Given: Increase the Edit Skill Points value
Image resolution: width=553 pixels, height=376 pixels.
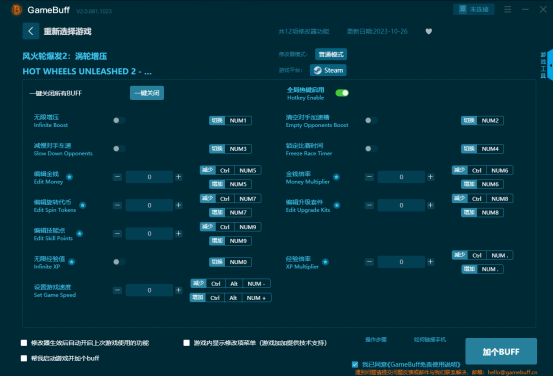Looking at the screenshot, I should coord(179,234).
